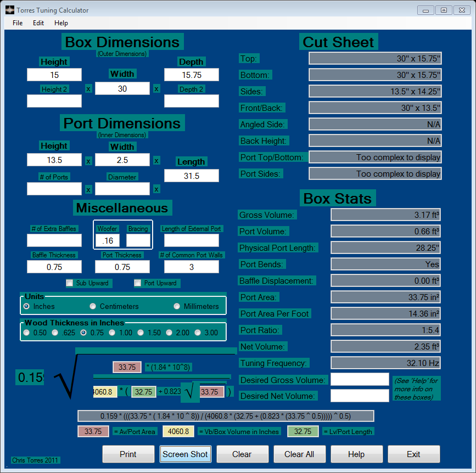This screenshot has width=476, height=473.
Task: Click the Clear All button
Action: (299, 454)
